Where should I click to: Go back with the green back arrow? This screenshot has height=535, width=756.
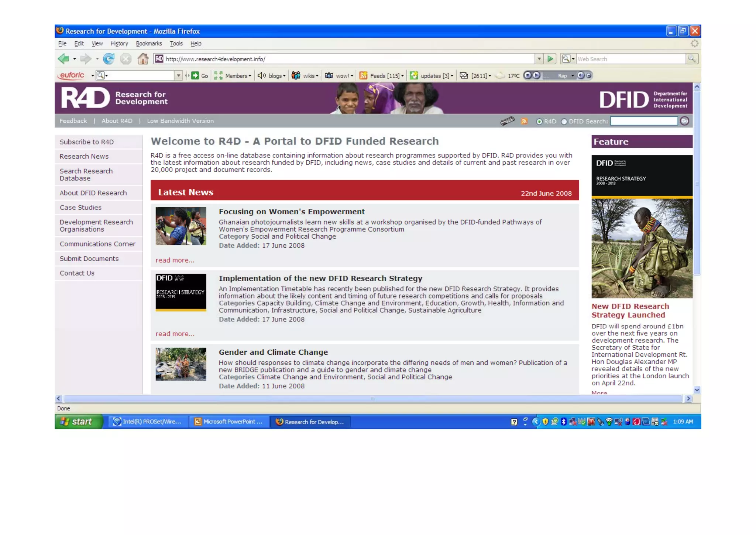pyautogui.click(x=63, y=59)
